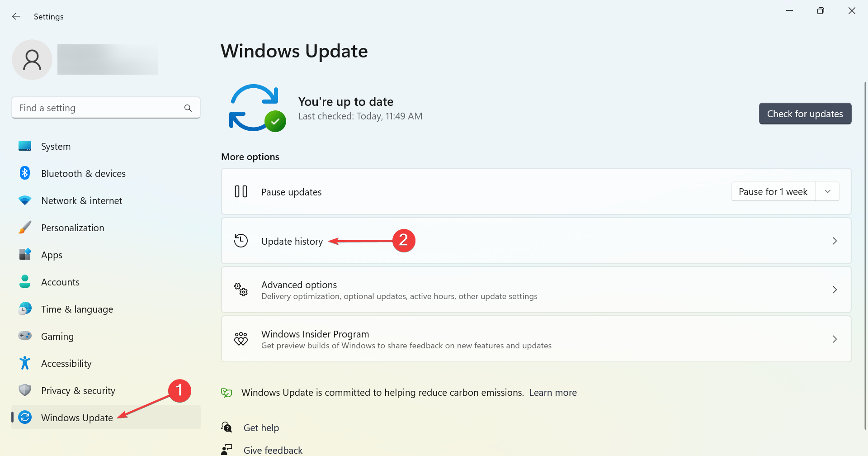Screen dimensions: 868x456
Task: Open Windows Insider Program chevron
Action: (835, 339)
